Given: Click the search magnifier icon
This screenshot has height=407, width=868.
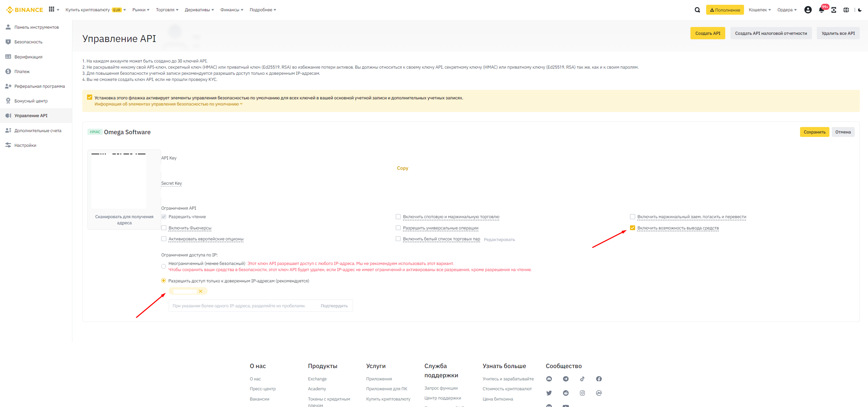Looking at the screenshot, I should (x=697, y=10).
